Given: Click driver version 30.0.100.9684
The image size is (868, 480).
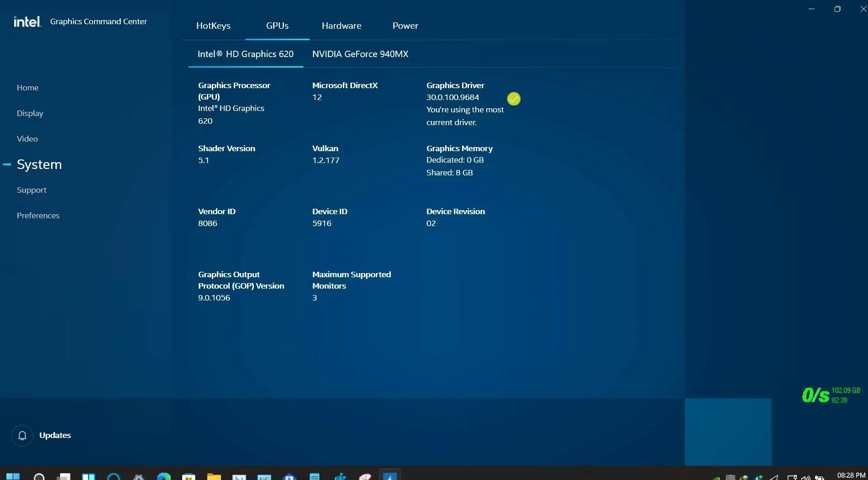Looking at the screenshot, I should [x=452, y=97].
